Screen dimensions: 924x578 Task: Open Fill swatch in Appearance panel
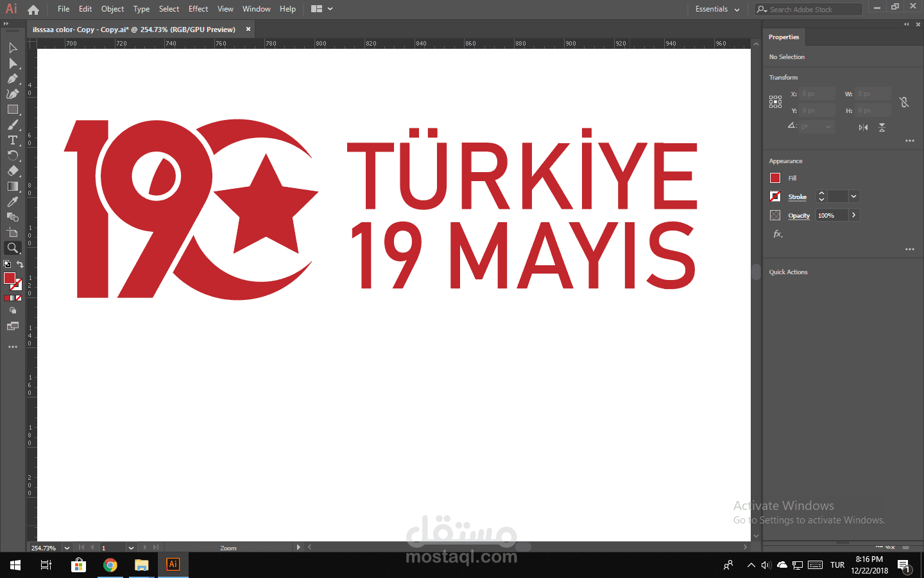tap(775, 178)
